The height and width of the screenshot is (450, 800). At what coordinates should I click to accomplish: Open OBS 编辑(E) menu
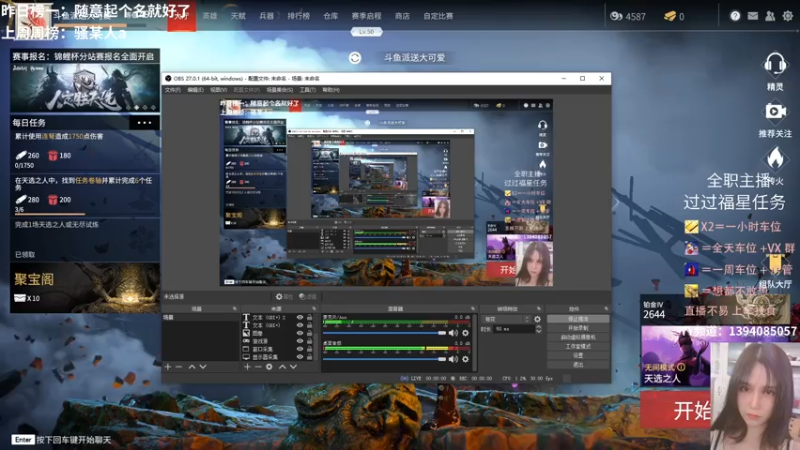tap(195, 90)
